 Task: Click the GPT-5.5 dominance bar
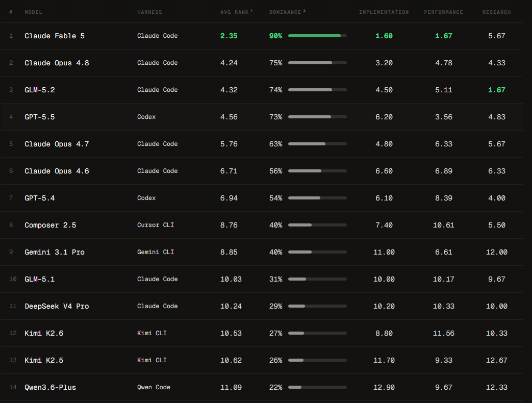[x=317, y=117]
